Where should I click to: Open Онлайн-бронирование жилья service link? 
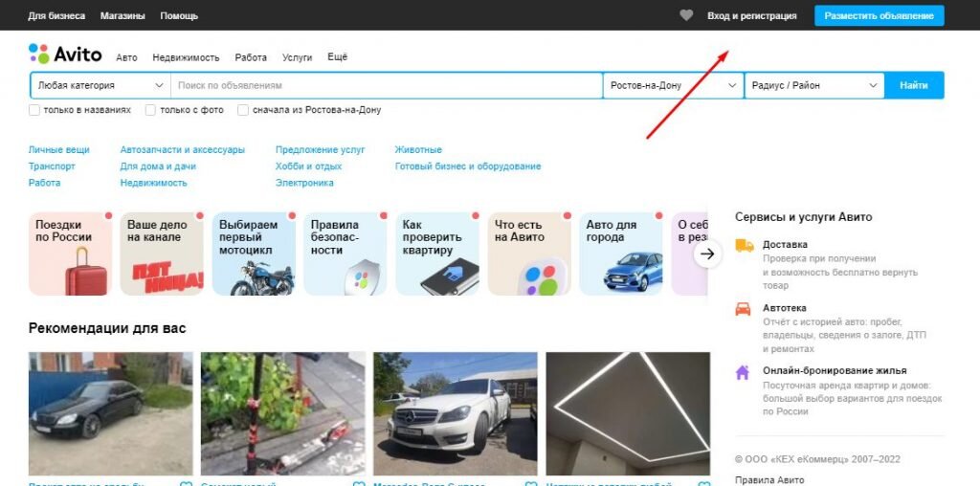(x=835, y=370)
